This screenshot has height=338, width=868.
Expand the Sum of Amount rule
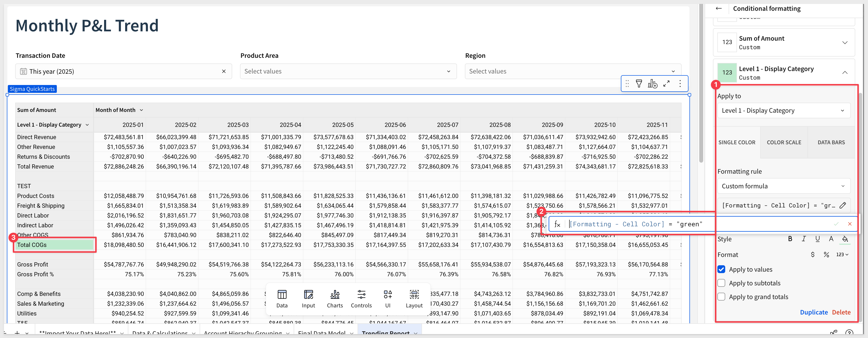pyautogui.click(x=845, y=42)
